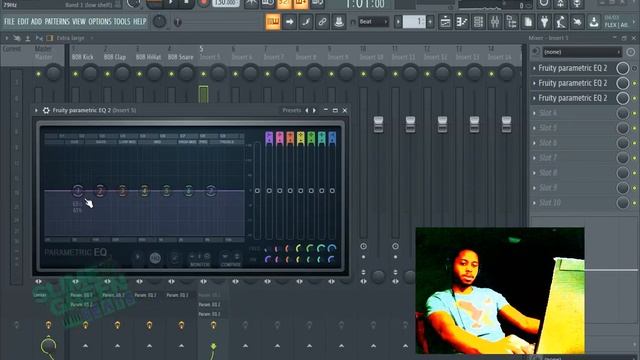Click the project file page icon
The width and height of the screenshot is (640, 360).
(x=528, y=22)
